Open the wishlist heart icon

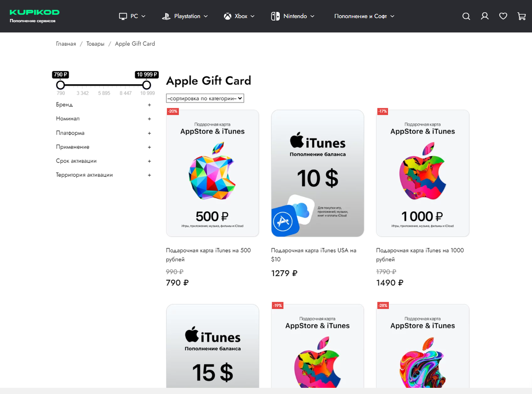[503, 16]
